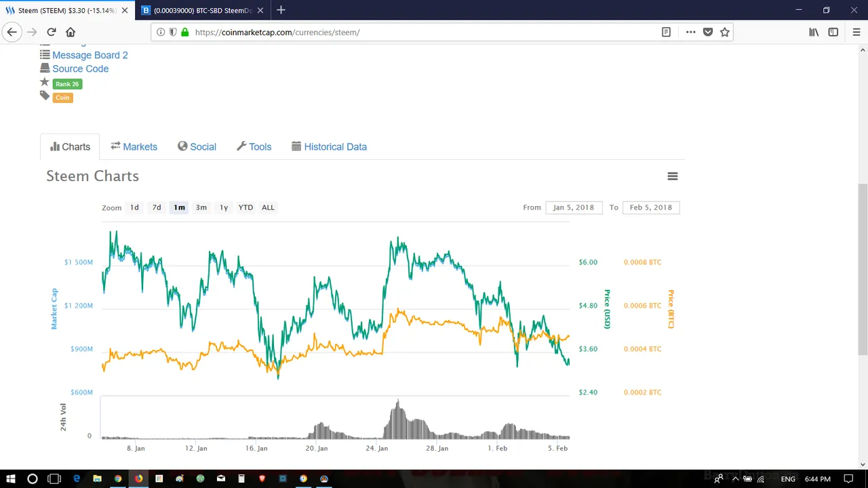Close the BTC-SBD SteemDollars tab

262,11
